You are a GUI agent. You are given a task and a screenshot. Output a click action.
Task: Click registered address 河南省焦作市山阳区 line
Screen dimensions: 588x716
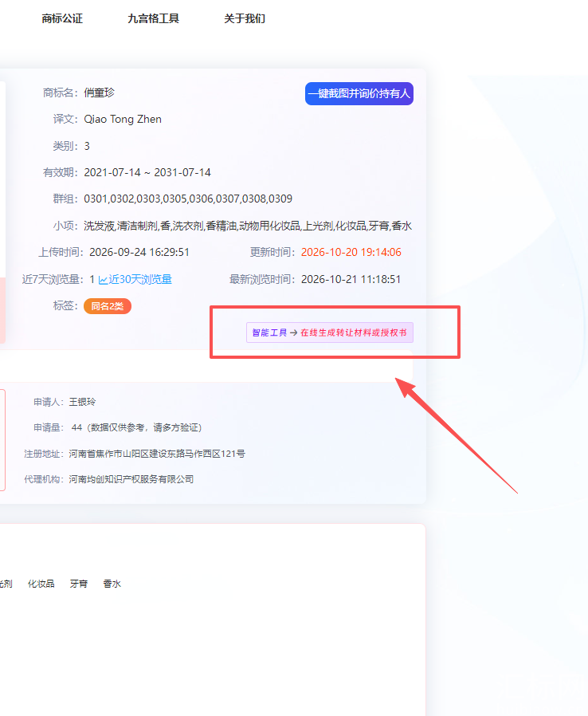click(157, 454)
